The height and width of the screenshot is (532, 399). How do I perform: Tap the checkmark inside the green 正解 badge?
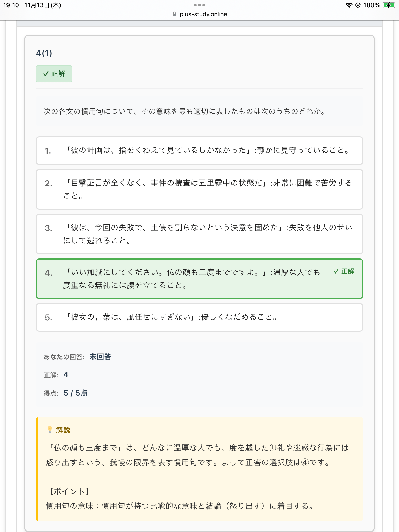[45, 74]
